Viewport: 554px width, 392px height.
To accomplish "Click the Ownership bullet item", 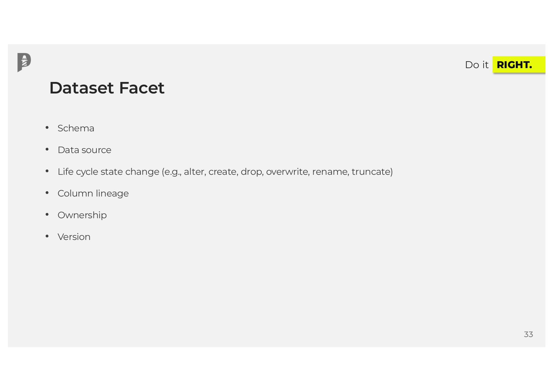I will pyautogui.click(x=82, y=215).
